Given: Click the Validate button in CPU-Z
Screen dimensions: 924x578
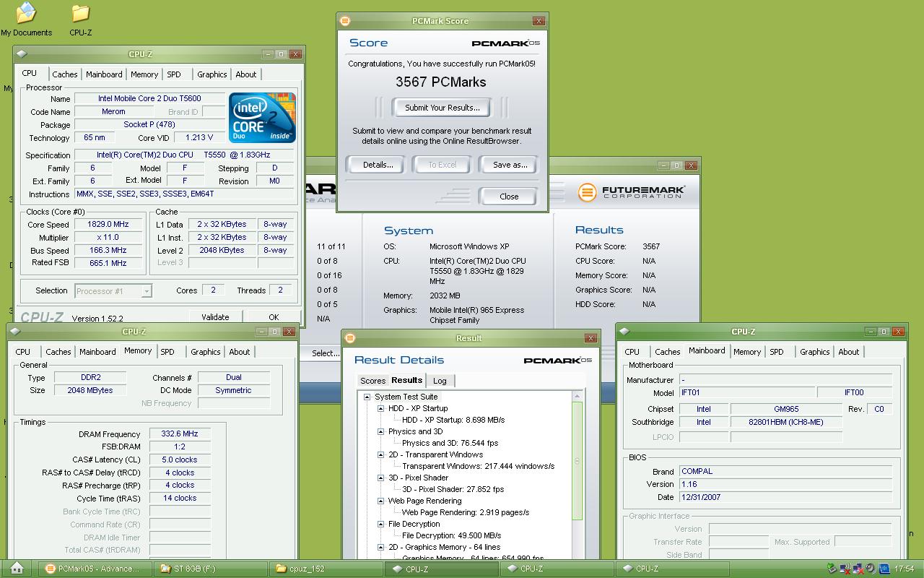Looking at the screenshot, I should pyautogui.click(x=215, y=316).
